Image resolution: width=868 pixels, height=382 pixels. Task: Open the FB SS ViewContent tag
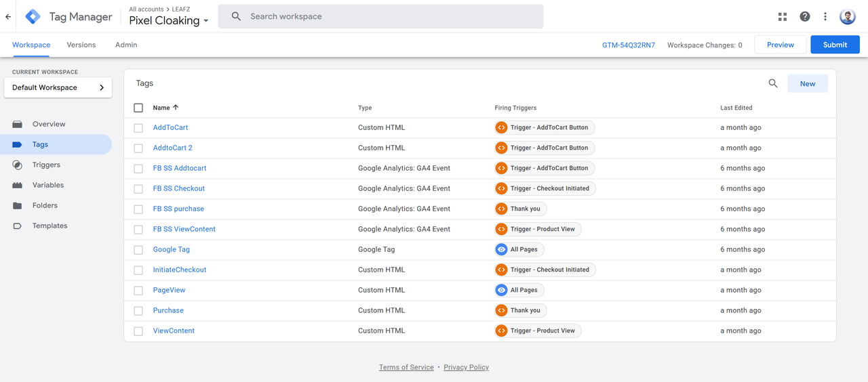pyautogui.click(x=184, y=229)
